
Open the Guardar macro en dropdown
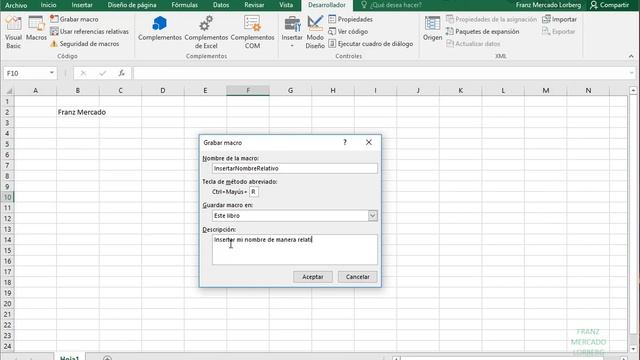pyautogui.click(x=373, y=216)
